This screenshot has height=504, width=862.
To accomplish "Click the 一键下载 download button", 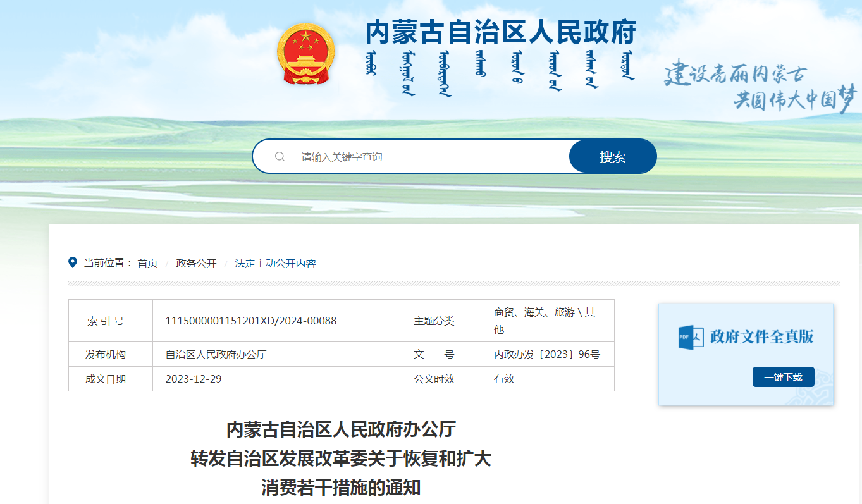I will click(783, 377).
